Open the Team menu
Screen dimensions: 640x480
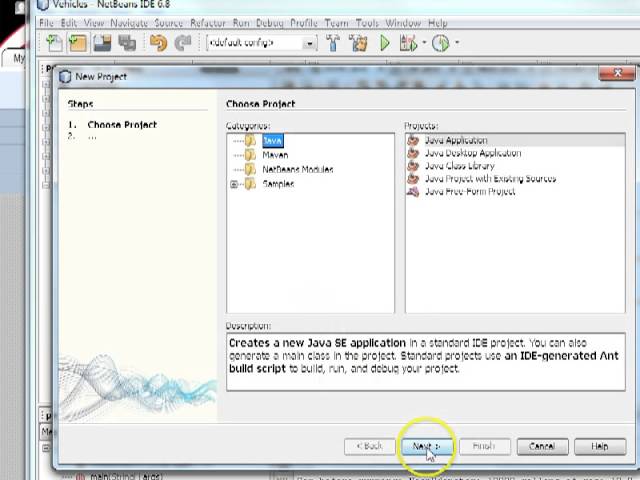point(336,23)
